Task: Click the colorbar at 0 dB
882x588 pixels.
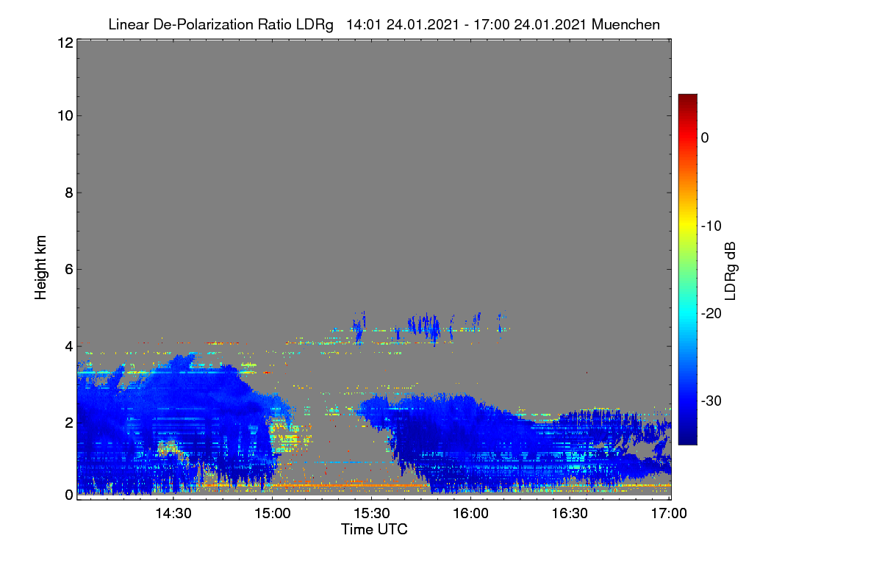Action: (x=687, y=137)
